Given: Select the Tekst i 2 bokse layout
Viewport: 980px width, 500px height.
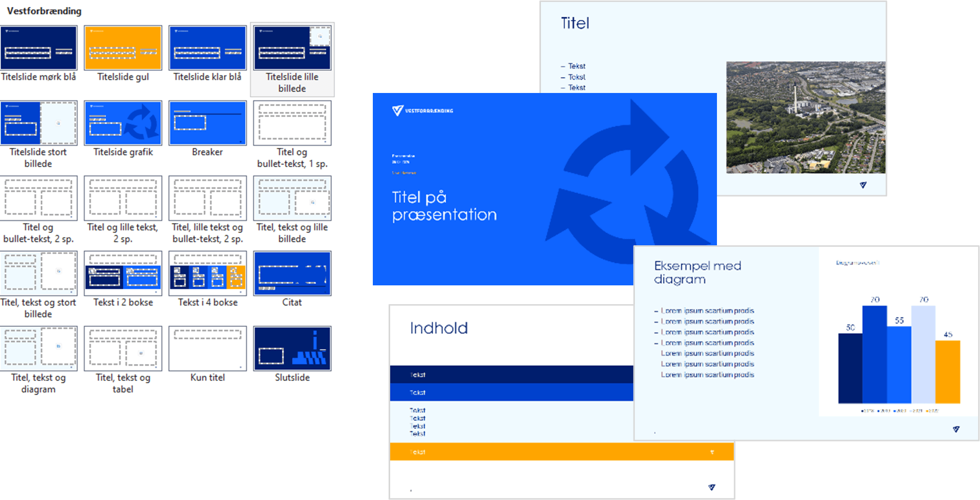Looking at the screenshot, I should coord(123,273).
